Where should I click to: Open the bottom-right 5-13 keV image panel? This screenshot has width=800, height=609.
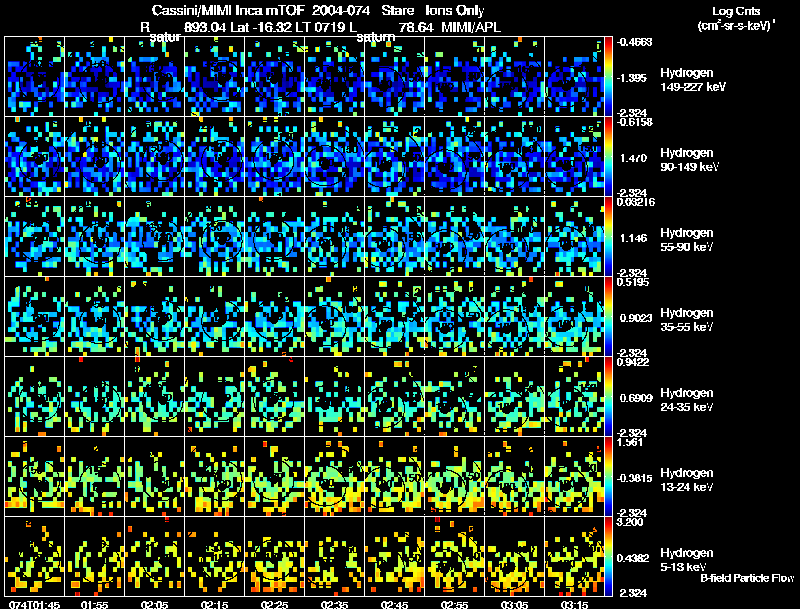click(x=574, y=556)
